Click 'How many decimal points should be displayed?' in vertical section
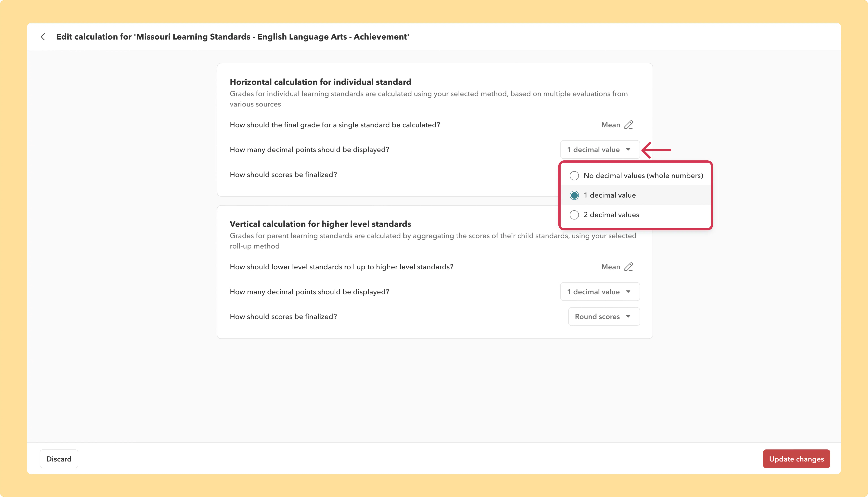Viewport: 868px width, 497px height. (x=309, y=292)
